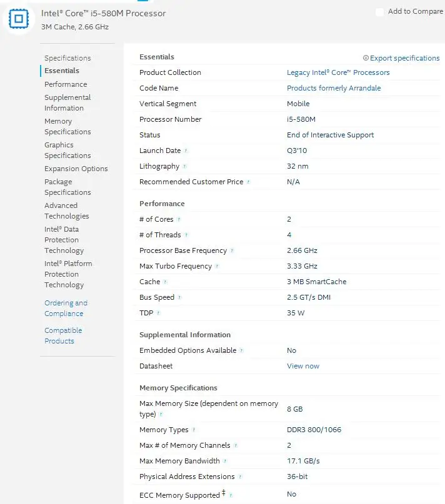Select Specifications in the sidebar

tap(67, 58)
